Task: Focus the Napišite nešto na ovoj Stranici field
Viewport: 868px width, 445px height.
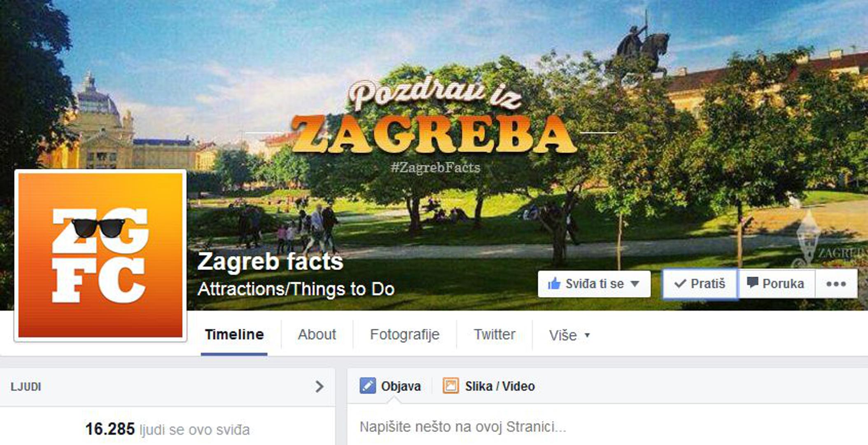Action: tap(607, 427)
